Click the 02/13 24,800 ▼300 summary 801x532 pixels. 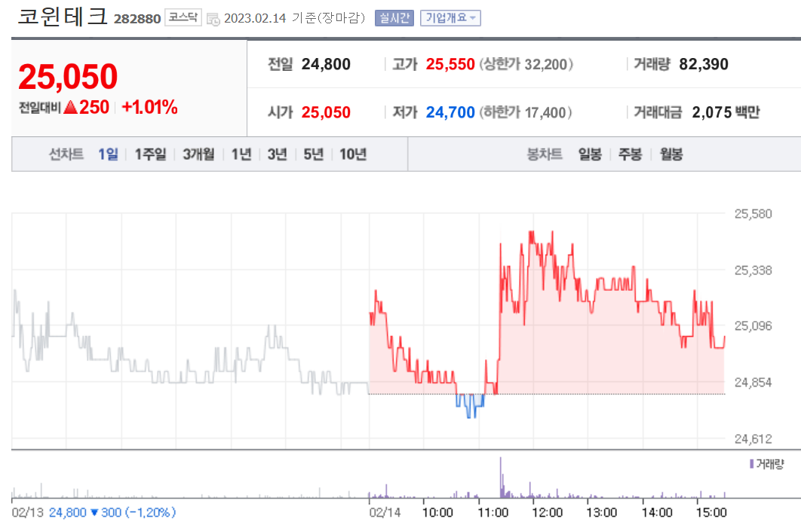(x=94, y=512)
